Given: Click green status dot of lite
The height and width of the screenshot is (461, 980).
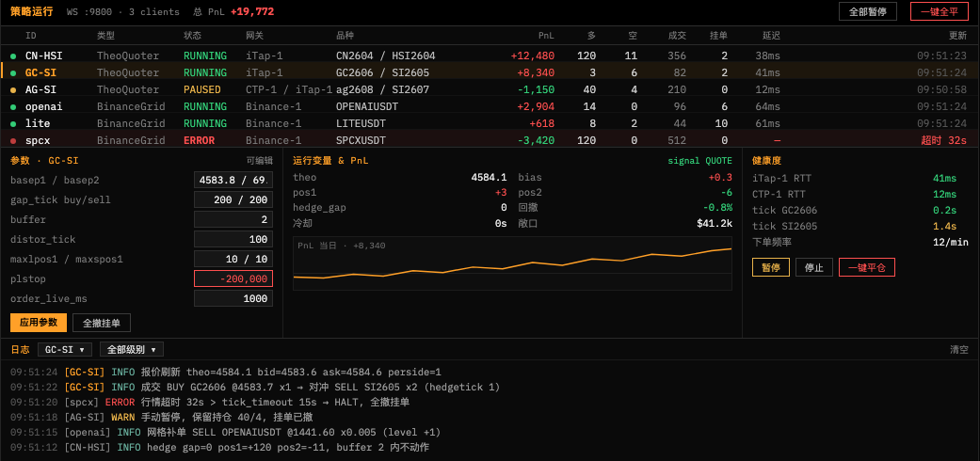Looking at the screenshot, I should 13,123.
